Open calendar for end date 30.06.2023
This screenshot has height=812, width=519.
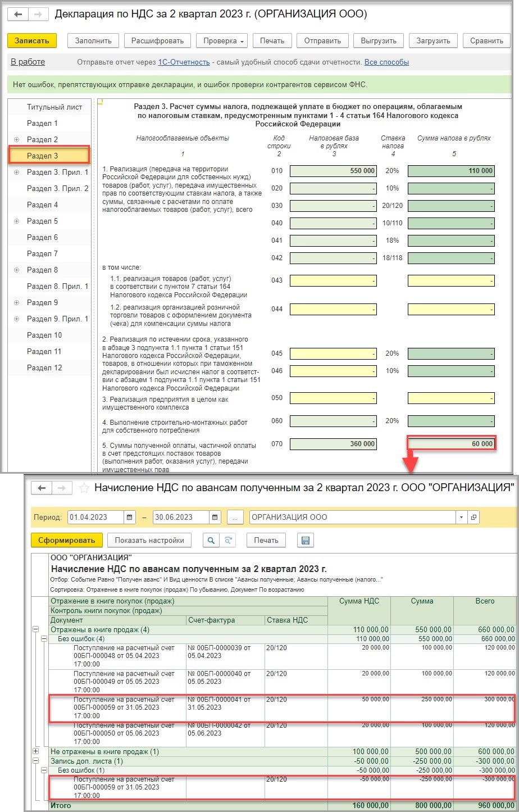tap(215, 517)
